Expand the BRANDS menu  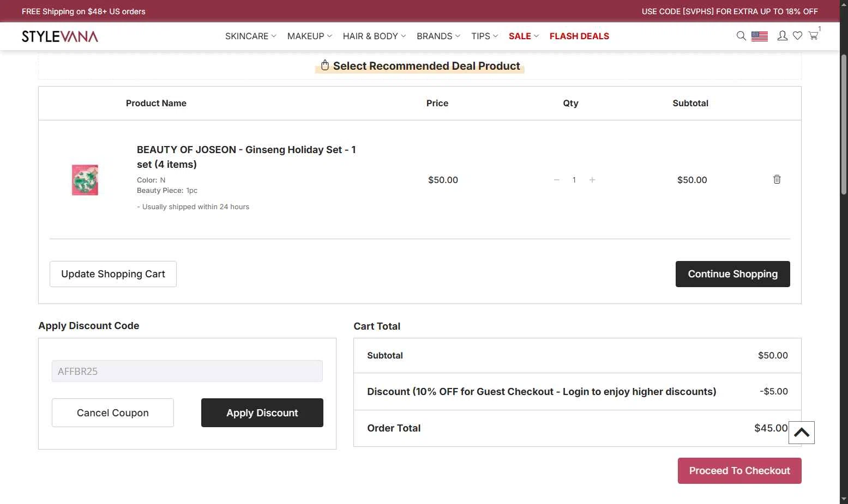point(438,36)
